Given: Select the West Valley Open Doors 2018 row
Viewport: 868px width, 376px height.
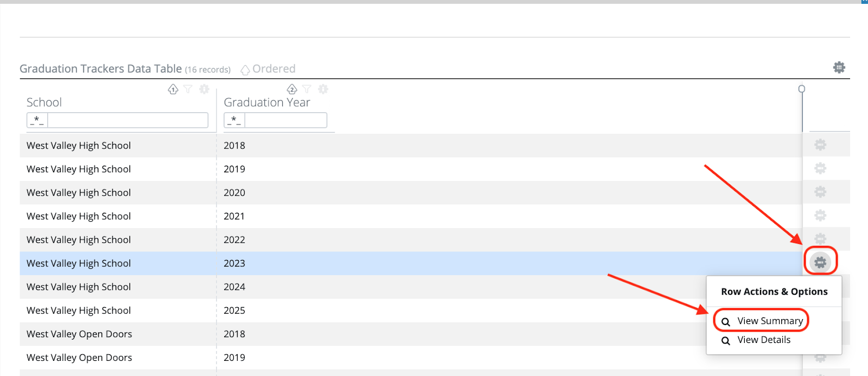Looking at the screenshot, I should tap(411, 334).
